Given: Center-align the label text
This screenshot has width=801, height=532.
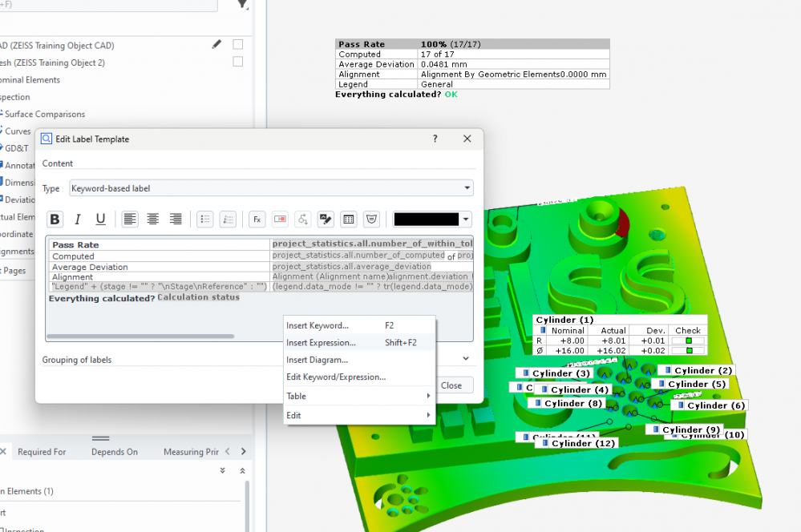Looking at the screenshot, I should coord(152,220).
